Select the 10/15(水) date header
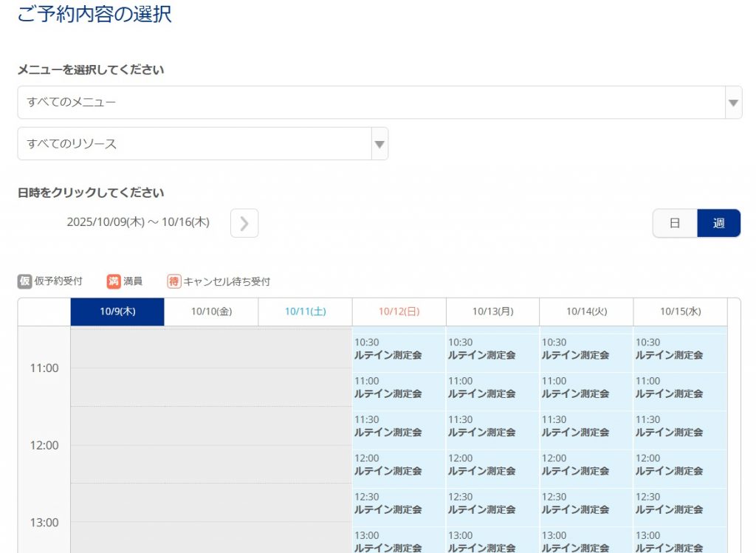 coord(680,312)
